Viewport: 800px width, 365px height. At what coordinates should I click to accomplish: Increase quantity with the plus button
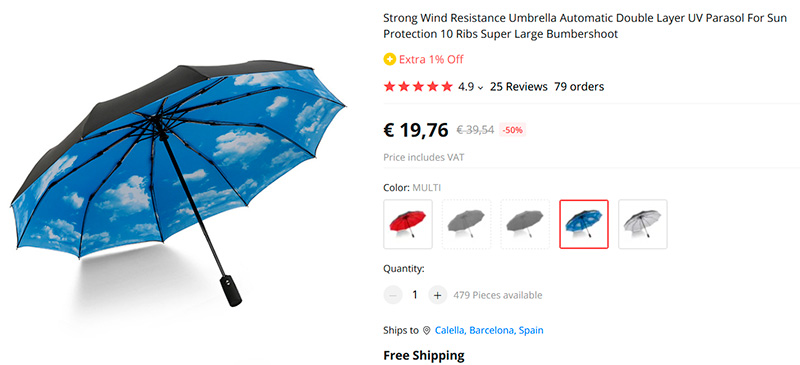click(437, 295)
